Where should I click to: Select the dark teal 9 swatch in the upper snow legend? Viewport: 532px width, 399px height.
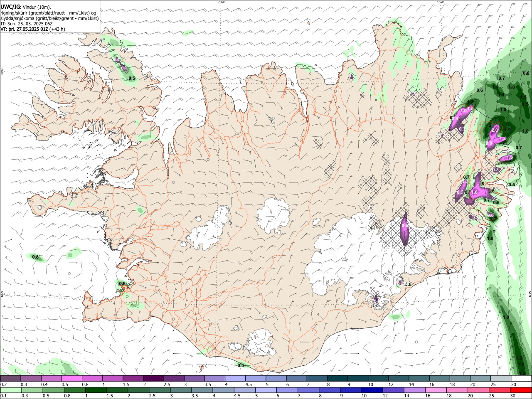(x=357, y=379)
